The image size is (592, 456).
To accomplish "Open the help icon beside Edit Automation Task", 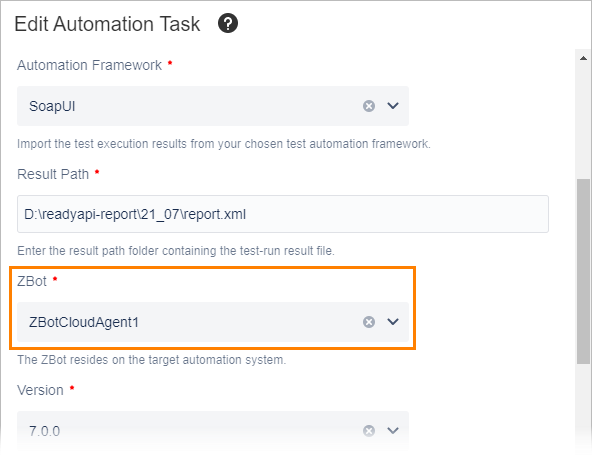I will click(228, 23).
